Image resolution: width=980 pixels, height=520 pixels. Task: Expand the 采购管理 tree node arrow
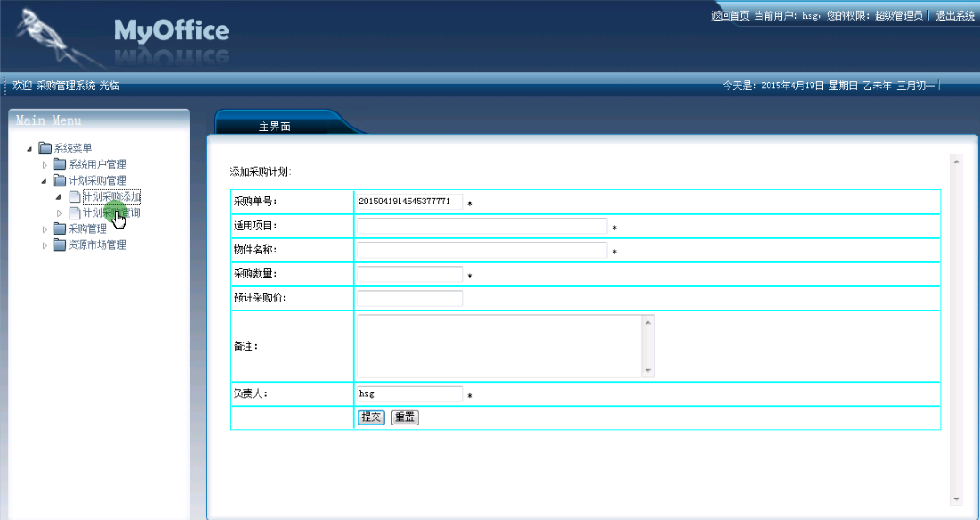45,228
